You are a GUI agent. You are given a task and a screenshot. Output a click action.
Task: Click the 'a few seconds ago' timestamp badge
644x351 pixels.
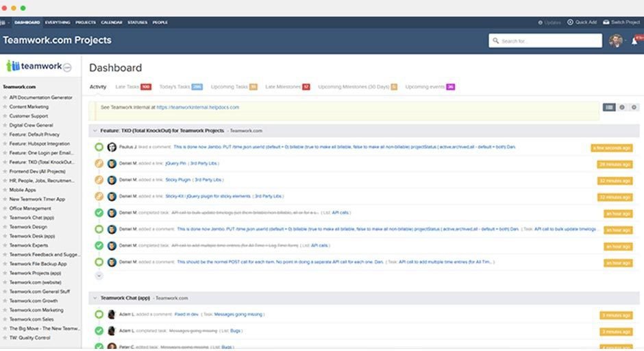(612, 148)
